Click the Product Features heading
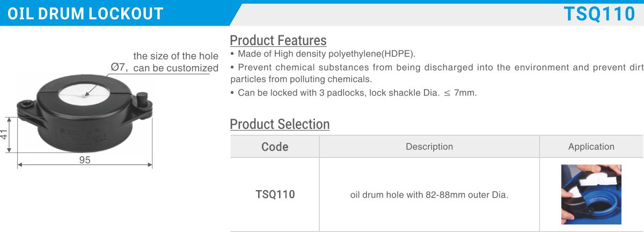Image resolution: width=644 pixels, height=232 pixels. (x=278, y=40)
